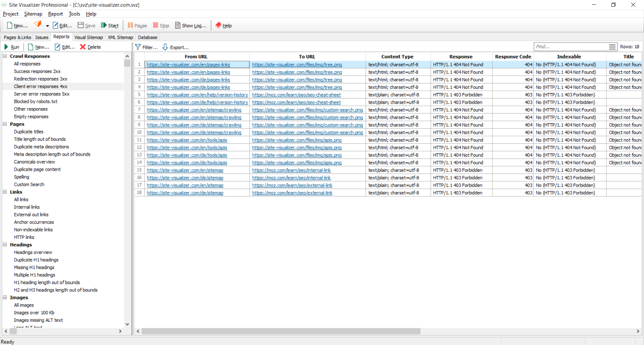
Task: Click in the Find search field
Action: tap(570, 47)
